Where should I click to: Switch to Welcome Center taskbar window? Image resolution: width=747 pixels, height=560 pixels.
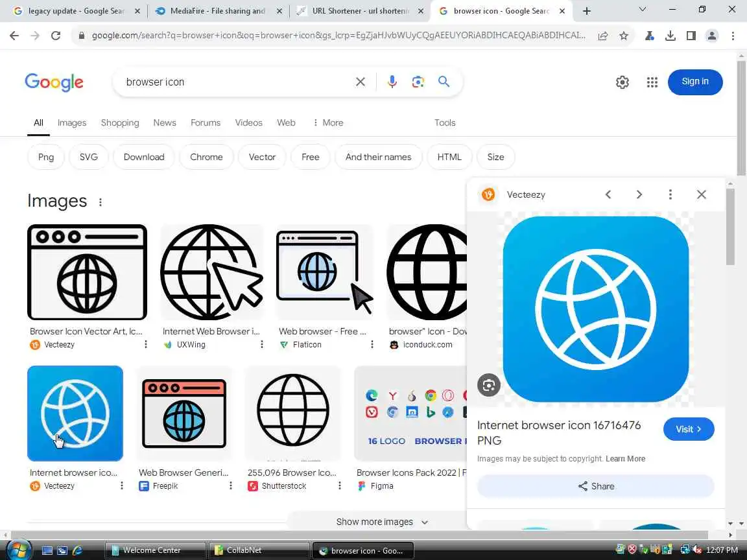(x=156, y=550)
